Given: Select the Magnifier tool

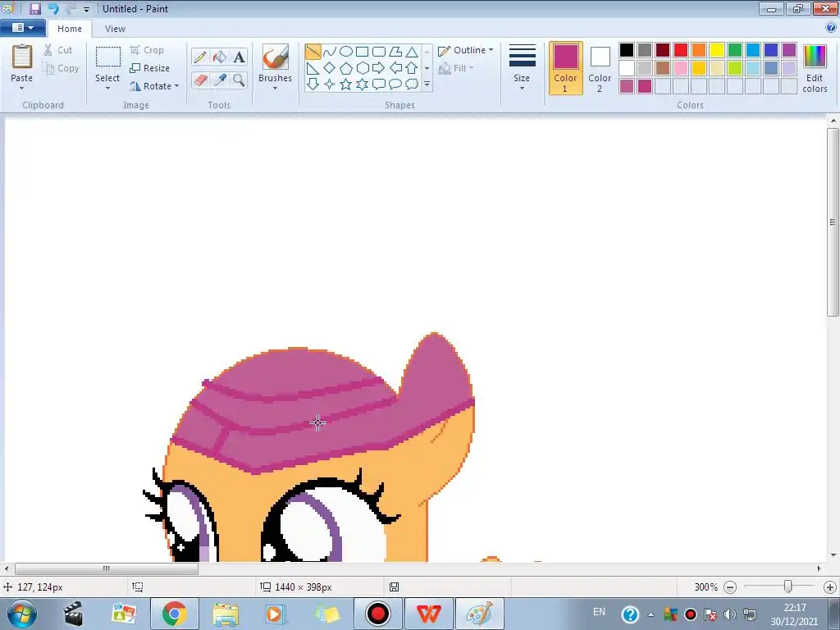Looking at the screenshot, I should pyautogui.click(x=239, y=80).
